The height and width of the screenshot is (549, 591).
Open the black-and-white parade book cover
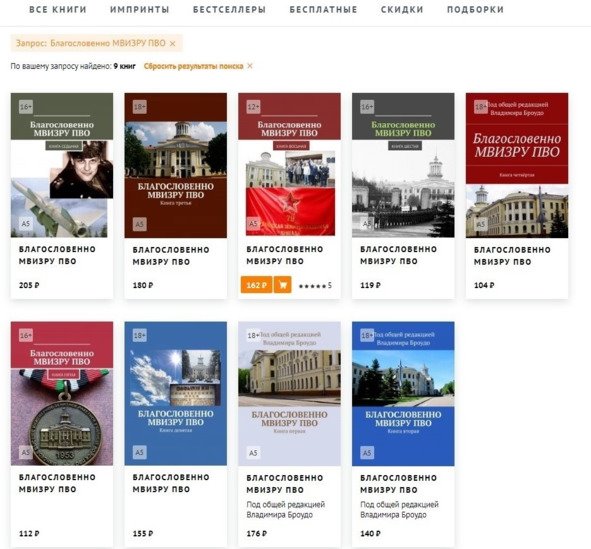[x=403, y=165]
